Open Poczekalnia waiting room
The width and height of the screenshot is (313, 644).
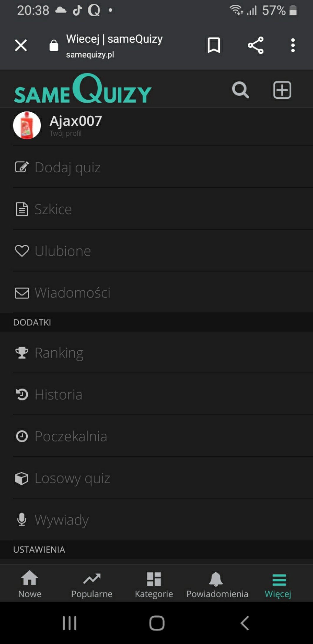click(71, 436)
